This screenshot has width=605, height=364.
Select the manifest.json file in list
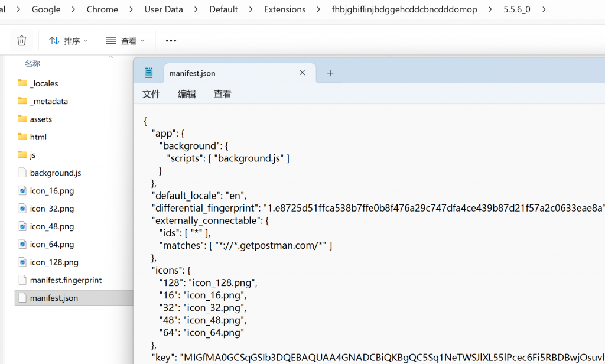coord(54,298)
